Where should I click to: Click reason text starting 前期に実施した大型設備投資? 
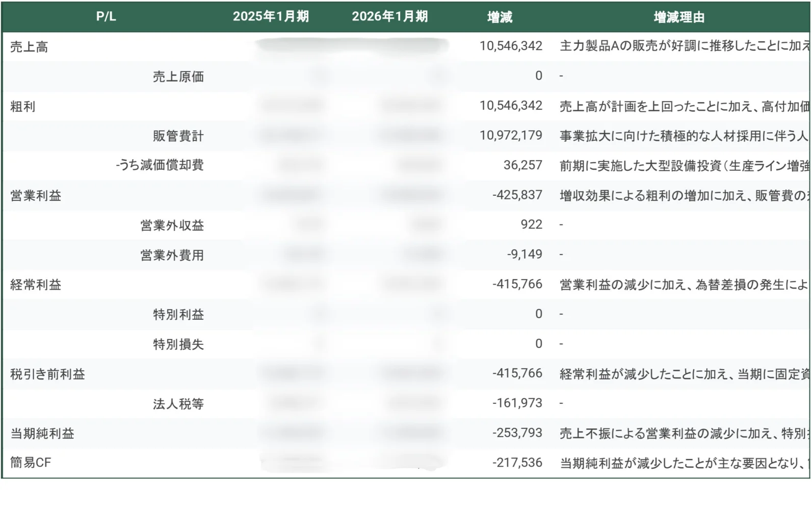click(685, 166)
